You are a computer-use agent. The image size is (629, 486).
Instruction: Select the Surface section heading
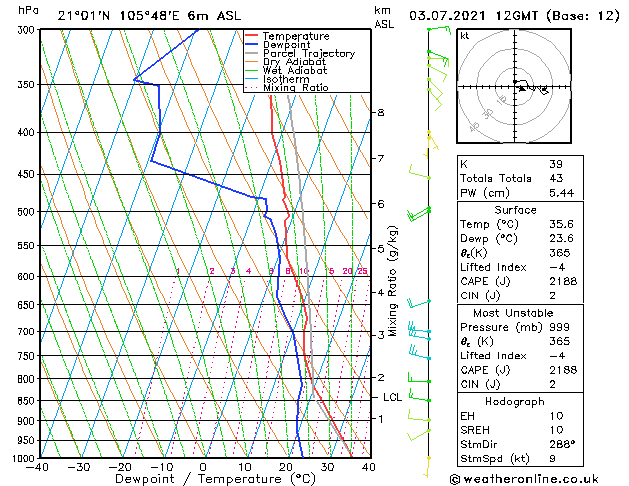(515, 210)
